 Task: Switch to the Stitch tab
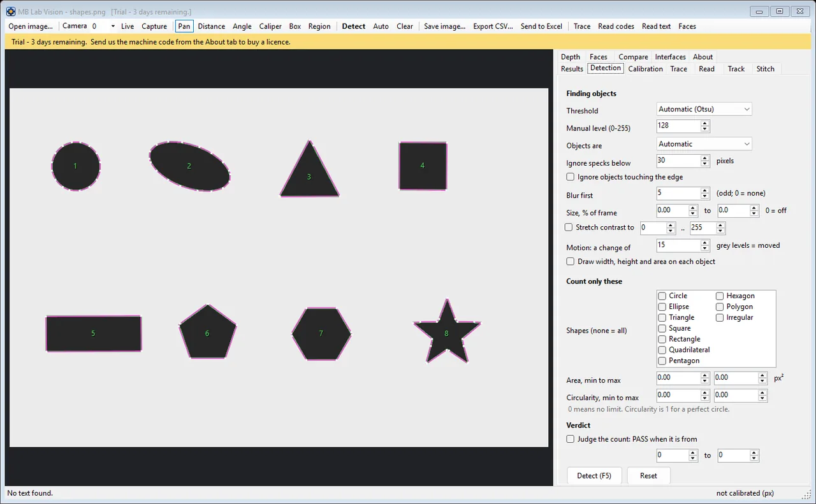(766, 69)
